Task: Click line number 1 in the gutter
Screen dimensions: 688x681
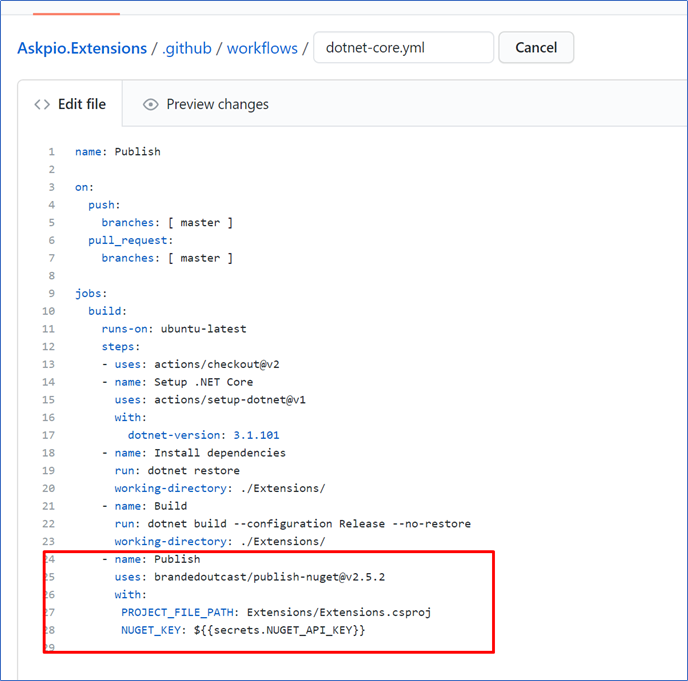Action: [52, 152]
